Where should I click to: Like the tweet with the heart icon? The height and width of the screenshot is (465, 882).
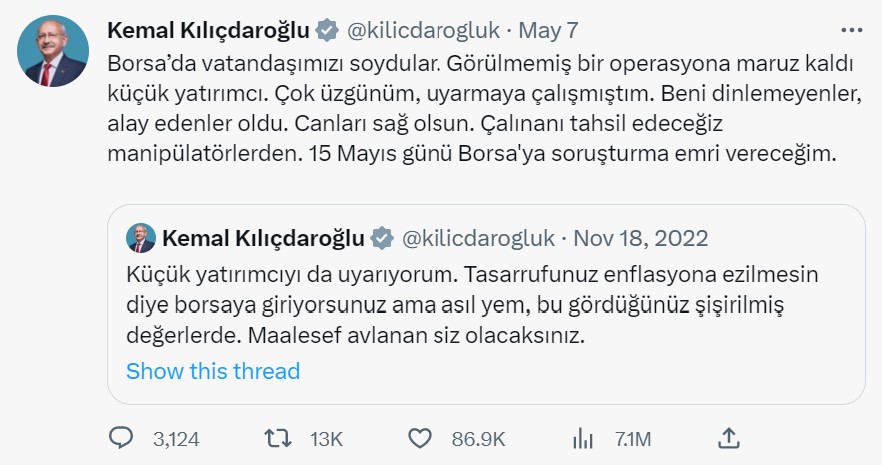coord(421,437)
